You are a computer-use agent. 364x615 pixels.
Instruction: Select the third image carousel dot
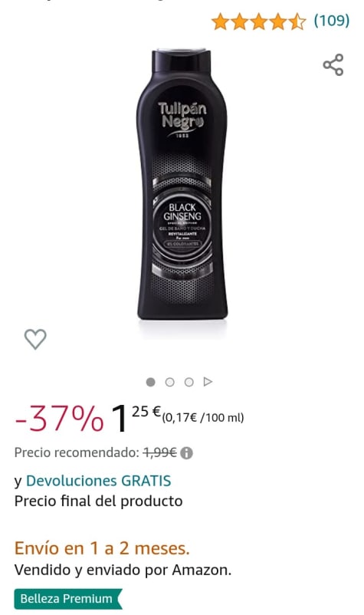(189, 382)
